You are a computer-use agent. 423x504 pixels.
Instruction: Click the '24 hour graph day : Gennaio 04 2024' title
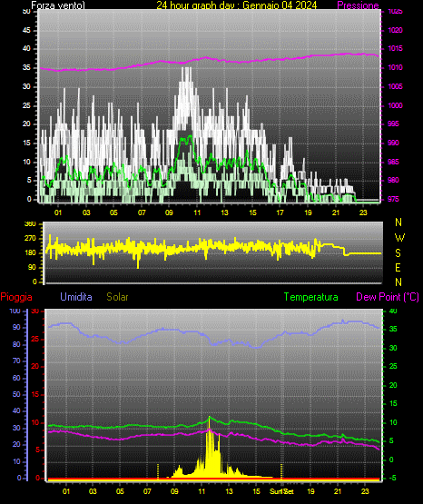(237, 5)
